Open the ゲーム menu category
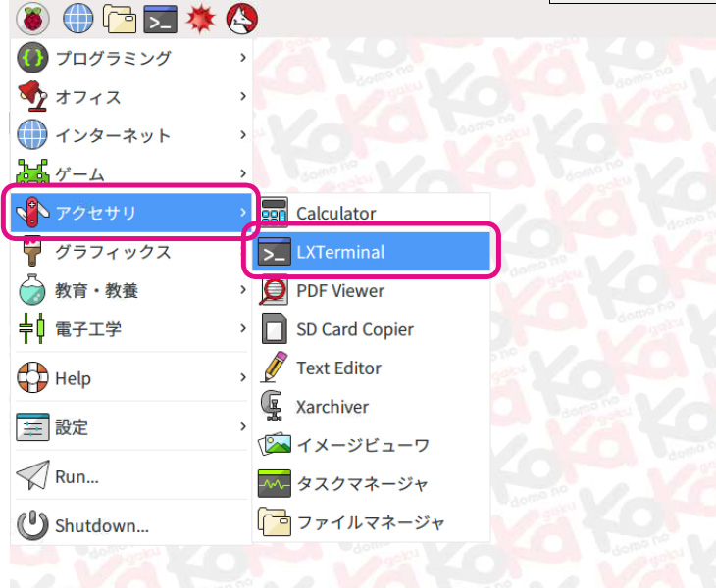The height and width of the screenshot is (588, 716). [x=131, y=173]
